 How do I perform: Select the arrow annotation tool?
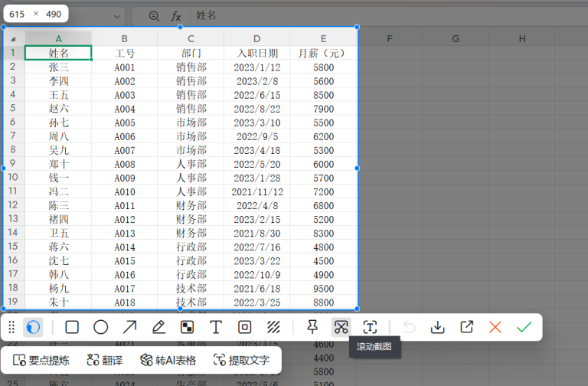coord(129,327)
